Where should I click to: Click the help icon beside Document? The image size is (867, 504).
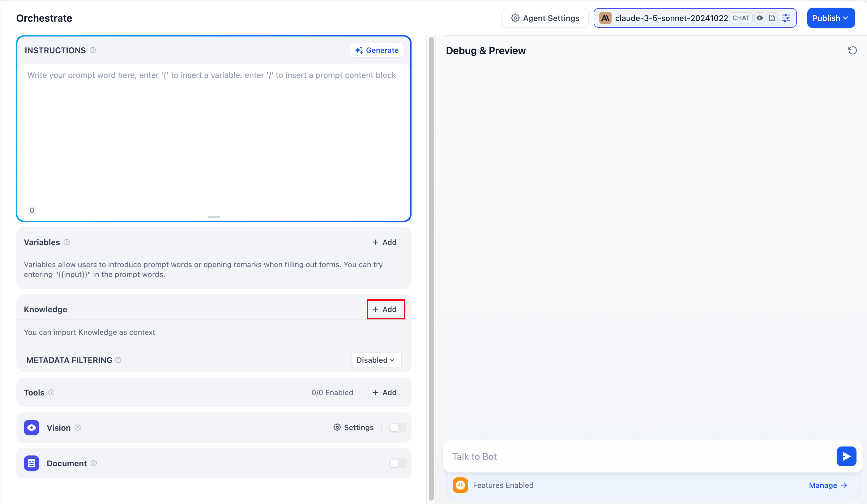click(94, 463)
